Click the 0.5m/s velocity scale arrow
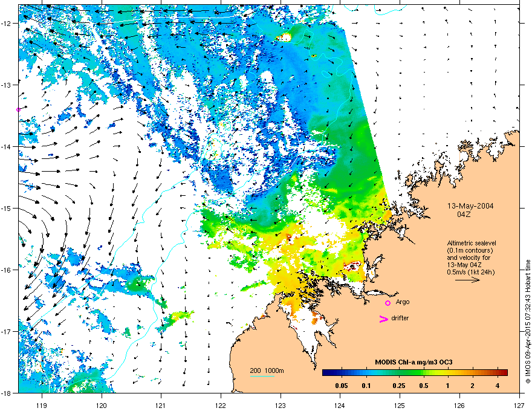The width and height of the screenshot is (532, 411). [x=467, y=280]
